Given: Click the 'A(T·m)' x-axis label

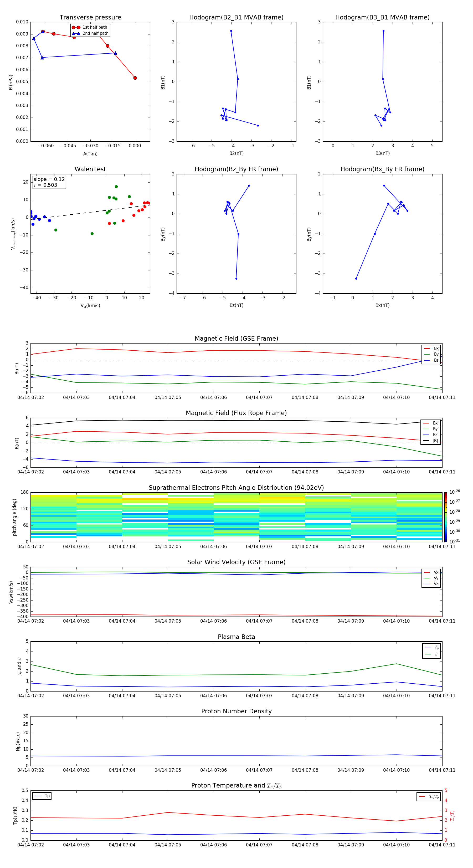Looking at the screenshot, I should tap(90, 154).
